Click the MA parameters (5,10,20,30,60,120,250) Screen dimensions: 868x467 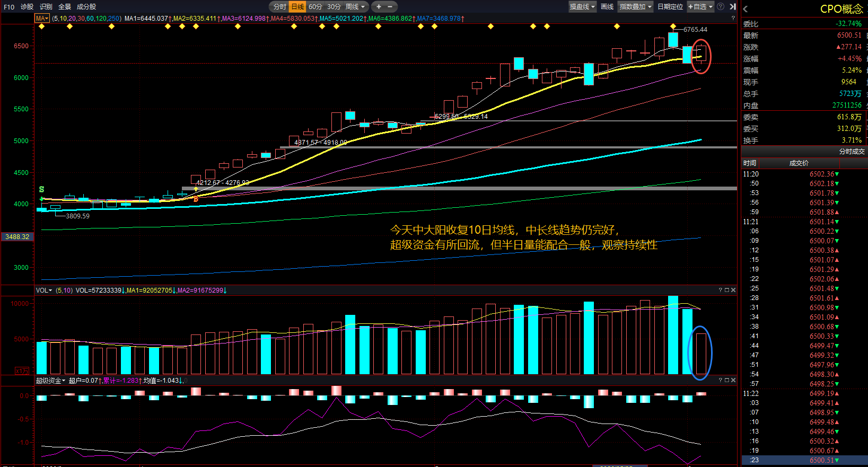[x=87, y=19]
